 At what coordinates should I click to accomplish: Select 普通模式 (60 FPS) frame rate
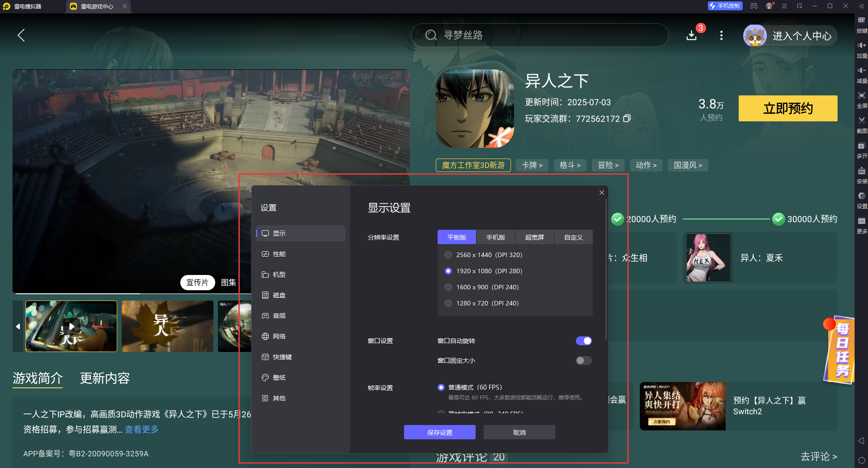(x=441, y=387)
